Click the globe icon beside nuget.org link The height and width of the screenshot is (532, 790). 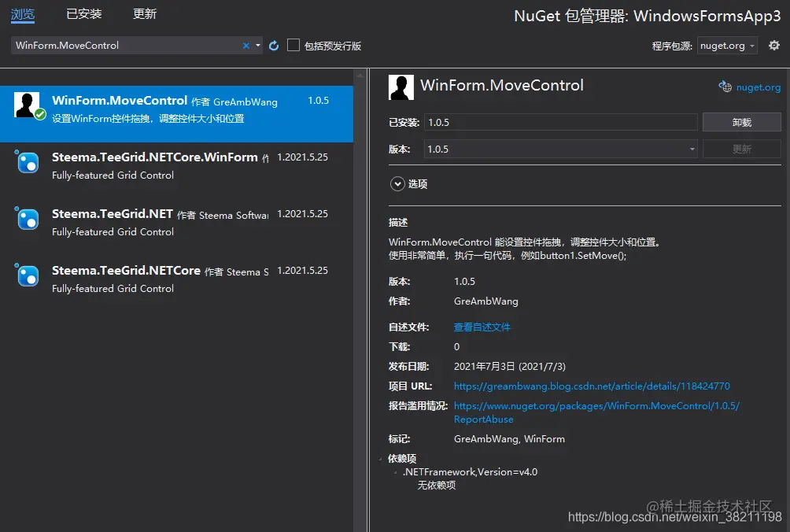(725, 87)
